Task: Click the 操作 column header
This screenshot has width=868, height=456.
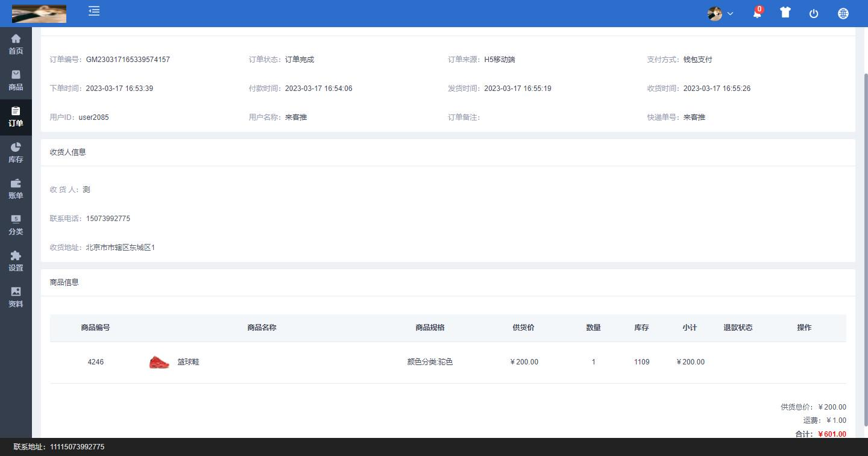Action: [805, 328]
